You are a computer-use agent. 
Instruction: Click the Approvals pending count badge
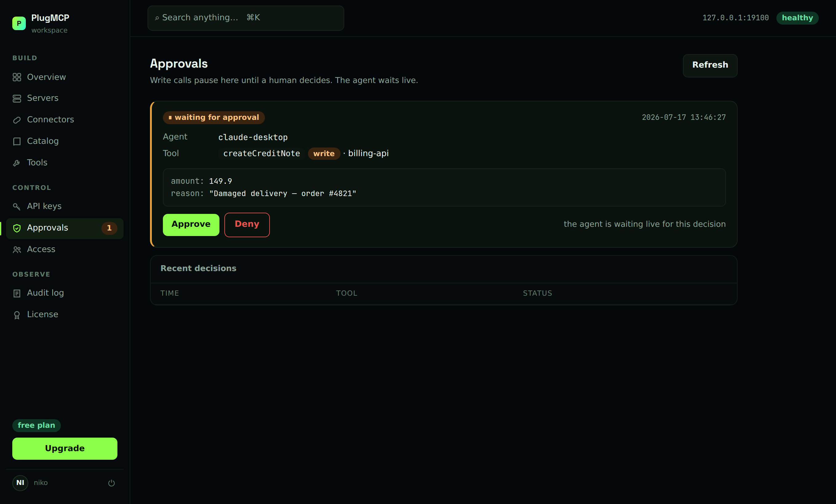[x=109, y=228]
